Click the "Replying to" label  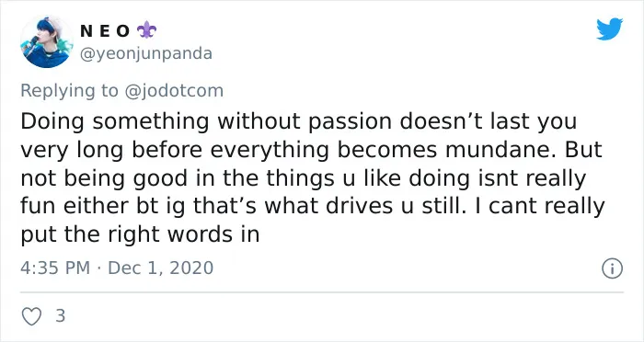[x=69, y=91]
